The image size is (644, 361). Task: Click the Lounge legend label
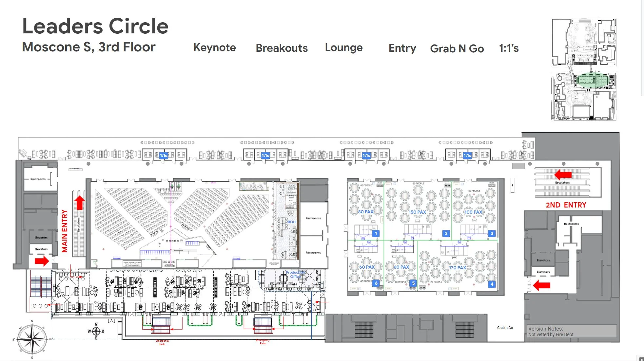click(x=343, y=47)
